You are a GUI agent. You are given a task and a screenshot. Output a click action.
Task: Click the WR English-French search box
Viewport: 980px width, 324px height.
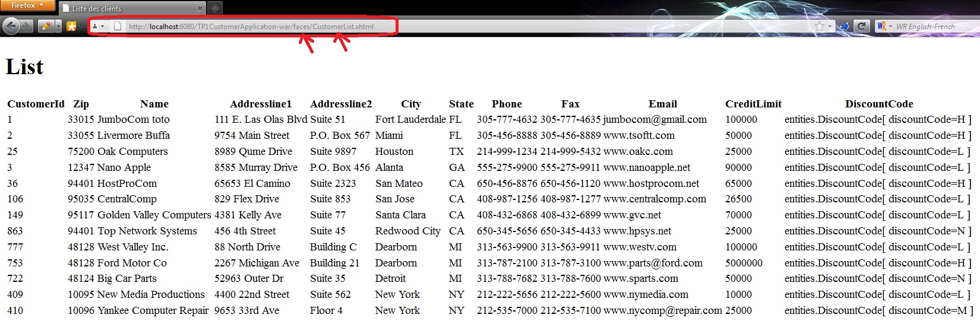tap(932, 26)
